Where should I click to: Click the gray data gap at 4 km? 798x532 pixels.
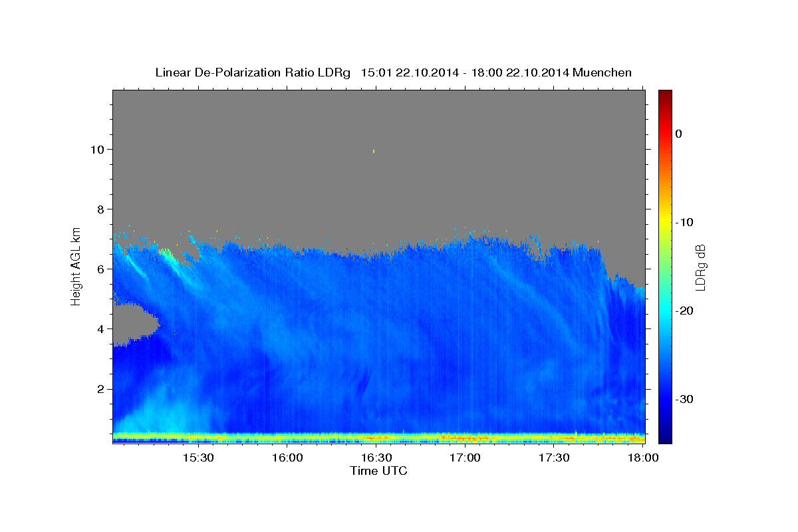coord(133,325)
